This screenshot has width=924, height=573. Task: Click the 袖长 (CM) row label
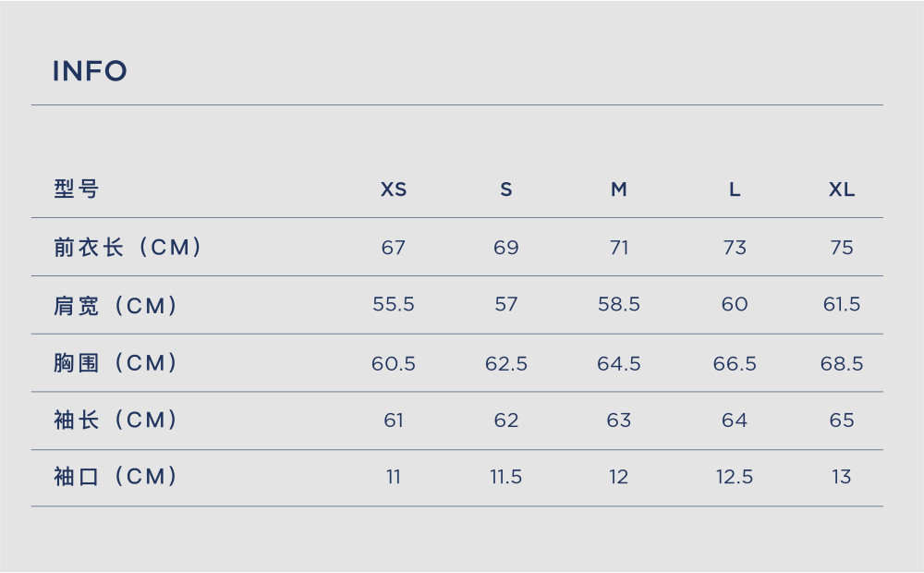pyautogui.click(x=115, y=420)
